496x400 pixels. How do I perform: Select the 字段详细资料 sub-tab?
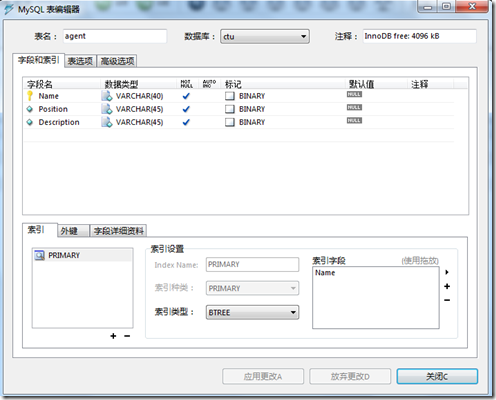pos(119,231)
